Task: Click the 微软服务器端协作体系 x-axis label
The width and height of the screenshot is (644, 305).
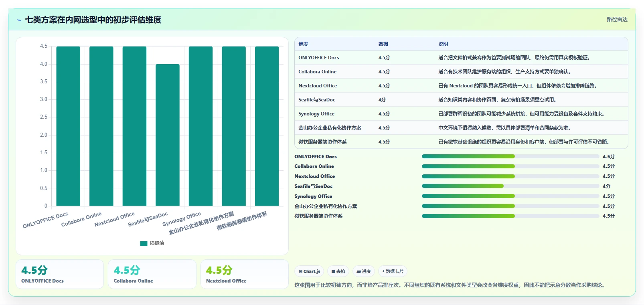Action: (242, 221)
